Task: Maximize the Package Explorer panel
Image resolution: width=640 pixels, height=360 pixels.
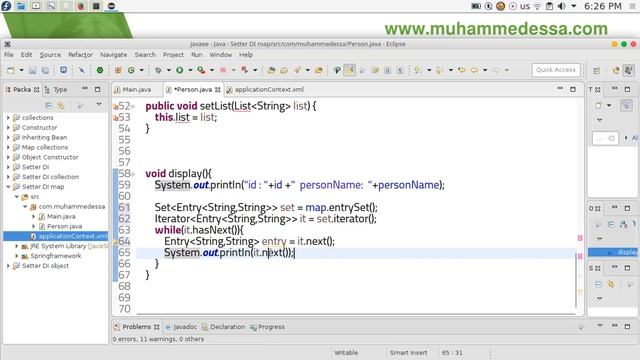Action: (x=98, y=89)
